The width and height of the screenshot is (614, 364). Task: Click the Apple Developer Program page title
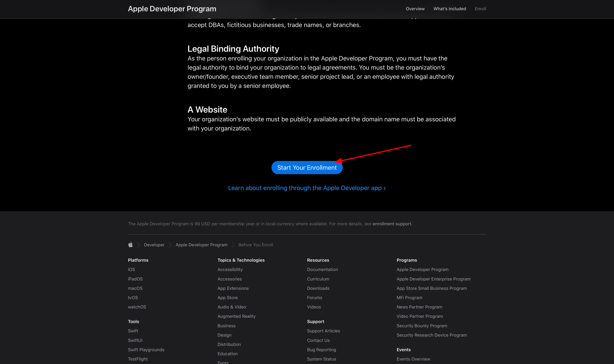pyautogui.click(x=172, y=9)
